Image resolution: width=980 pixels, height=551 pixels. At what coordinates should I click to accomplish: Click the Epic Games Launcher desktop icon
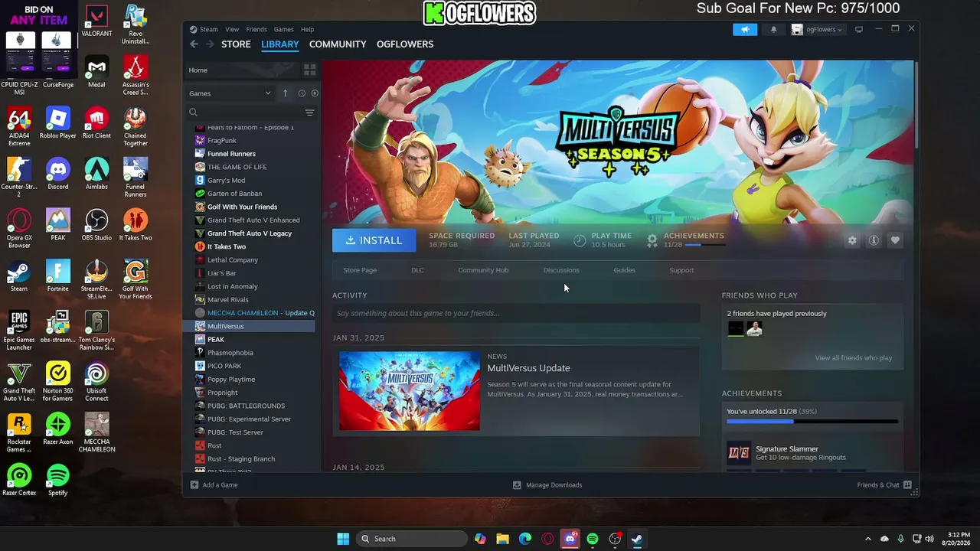click(19, 331)
